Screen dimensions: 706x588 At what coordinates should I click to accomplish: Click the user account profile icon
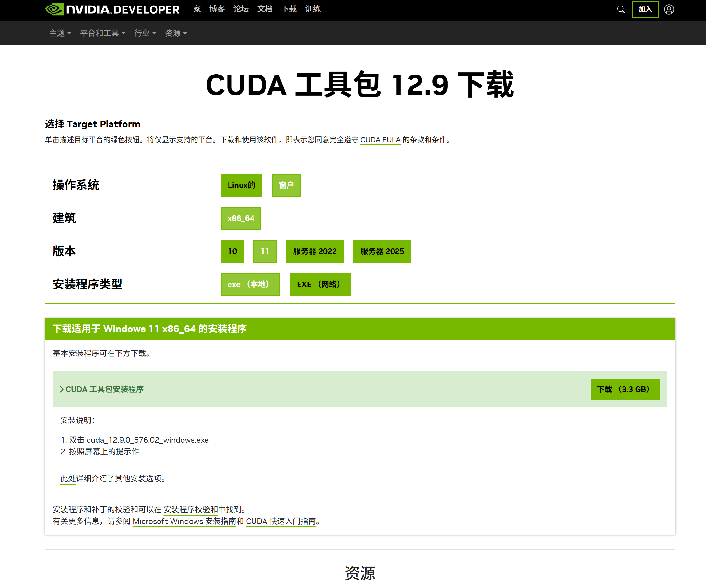[x=669, y=9]
